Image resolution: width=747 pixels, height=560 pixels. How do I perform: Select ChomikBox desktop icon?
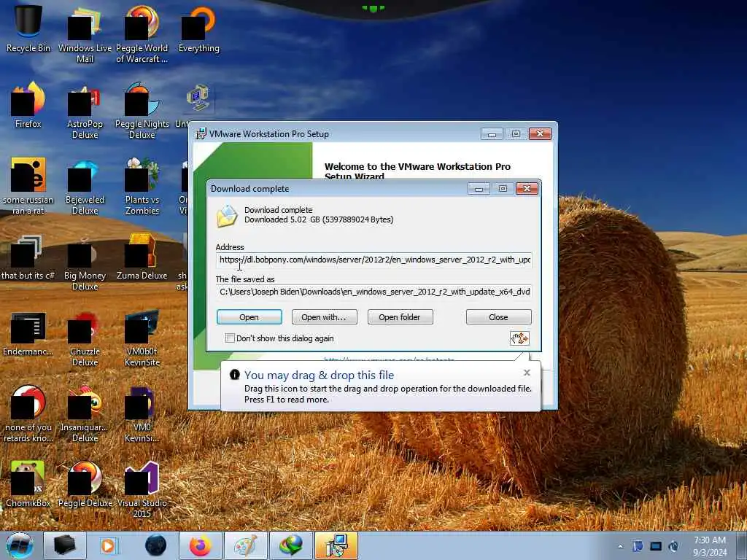[x=28, y=484]
